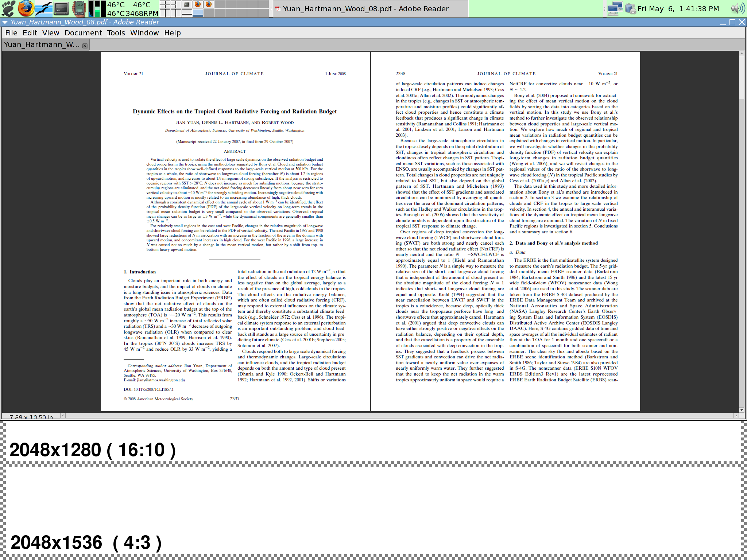
Task: Launch OpenOffice from the panel launcher
Action: (x=44, y=8)
